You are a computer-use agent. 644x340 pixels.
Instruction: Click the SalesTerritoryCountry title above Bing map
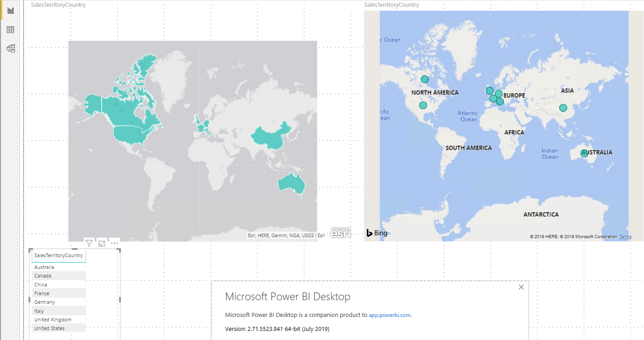pyautogui.click(x=392, y=5)
